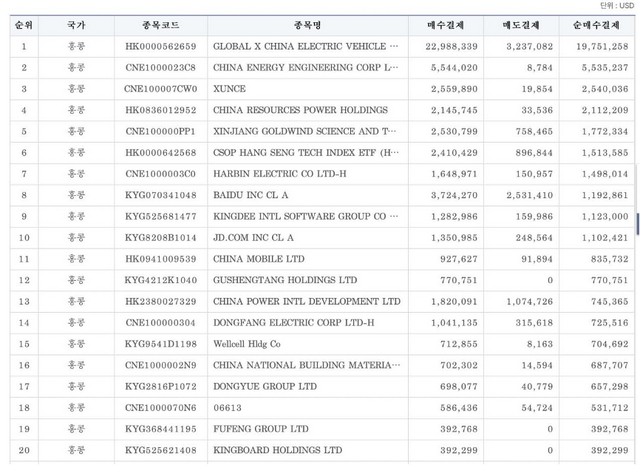The height and width of the screenshot is (465, 640).
Task: Click KINGDEE INTL SOFTWARE GROUP name
Action: point(305,216)
